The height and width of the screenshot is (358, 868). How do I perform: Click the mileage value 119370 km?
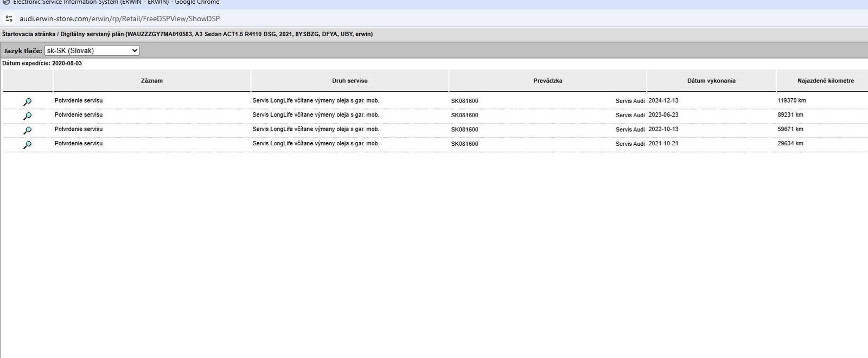point(792,100)
